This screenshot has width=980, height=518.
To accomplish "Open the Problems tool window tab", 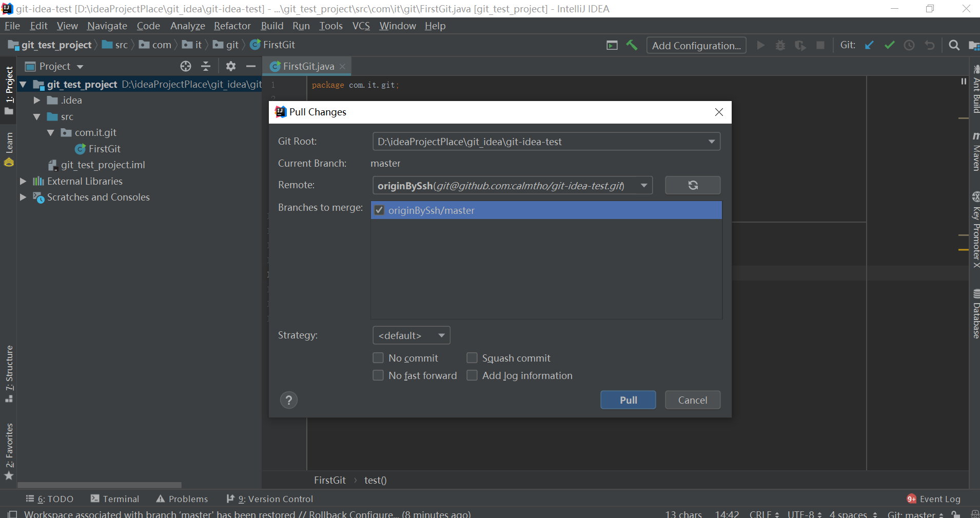I will (x=182, y=499).
